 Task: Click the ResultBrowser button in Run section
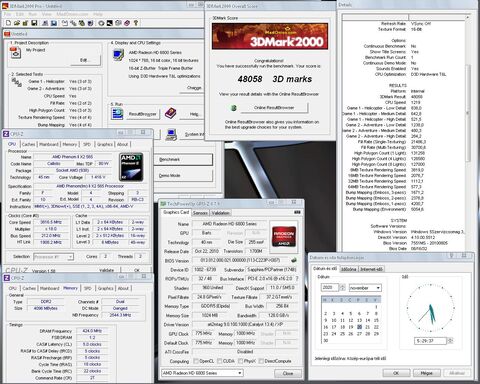point(142,114)
